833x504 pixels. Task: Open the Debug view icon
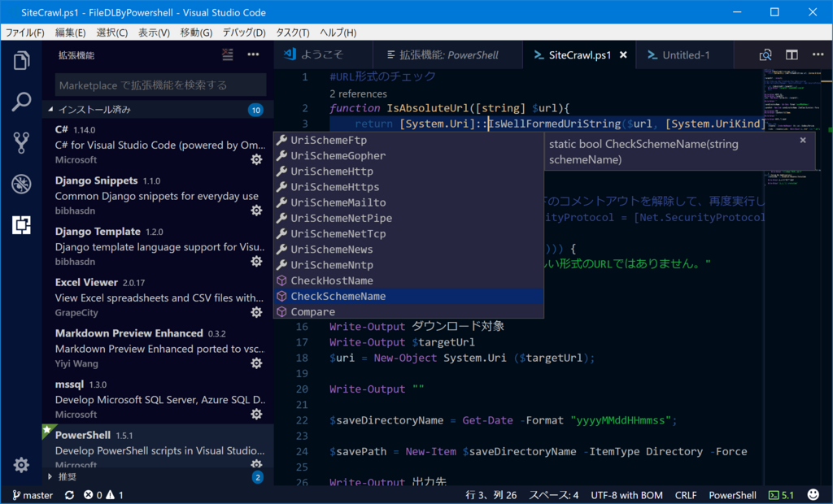[x=21, y=184]
